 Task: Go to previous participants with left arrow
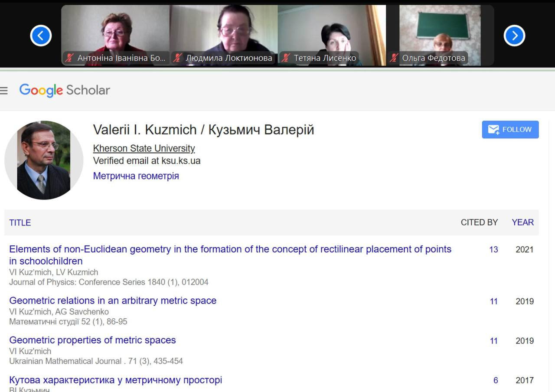(x=41, y=36)
